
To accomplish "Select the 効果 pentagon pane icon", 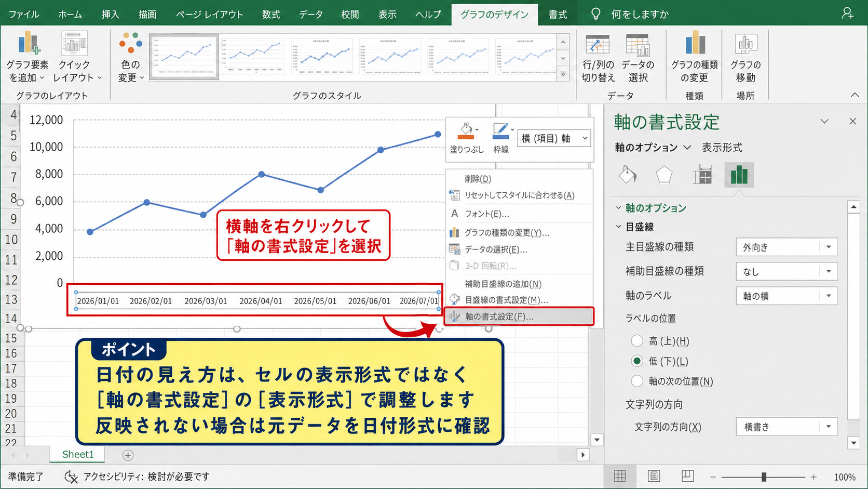I will pos(664,175).
